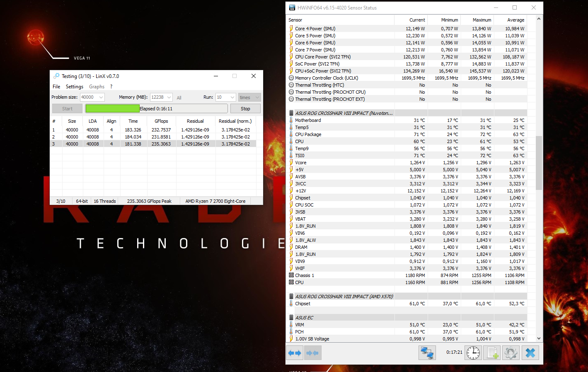This screenshot has width=588, height=372.
Task: Open the Graphs menu in LinX
Action: click(97, 87)
